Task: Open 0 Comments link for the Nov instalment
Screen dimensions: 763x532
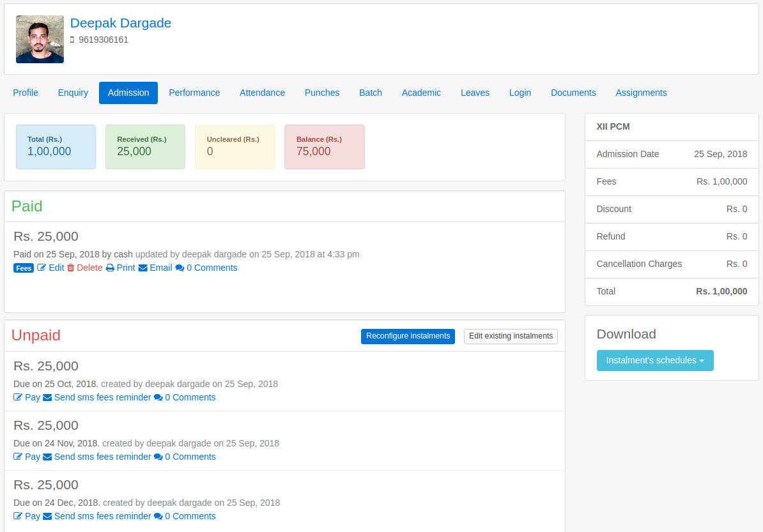Action: (x=190, y=457)
